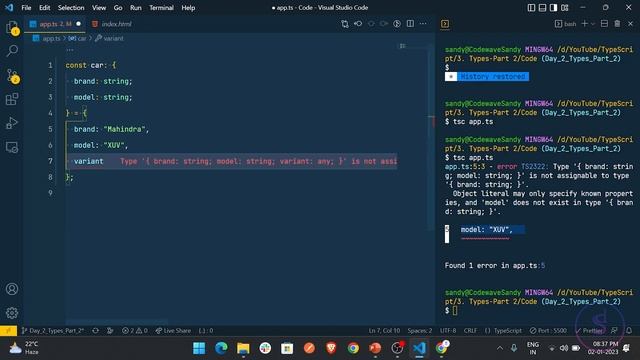Screen dimensions: 640x360
Task: Open the Terminal menu
Action: (161, 8)
